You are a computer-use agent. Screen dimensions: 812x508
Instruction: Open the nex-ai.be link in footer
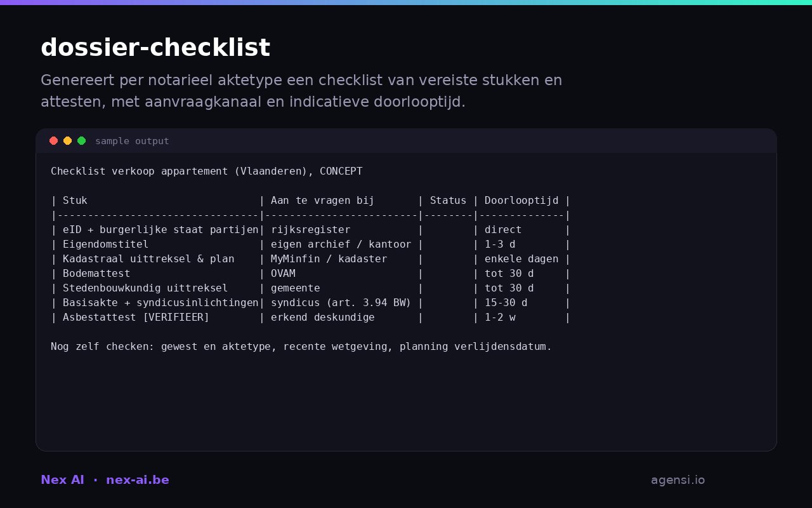click(138, 480)
